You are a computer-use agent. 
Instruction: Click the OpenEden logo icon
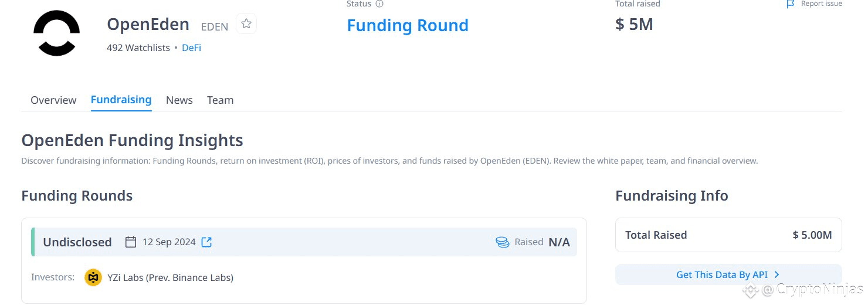pos(56,33)
